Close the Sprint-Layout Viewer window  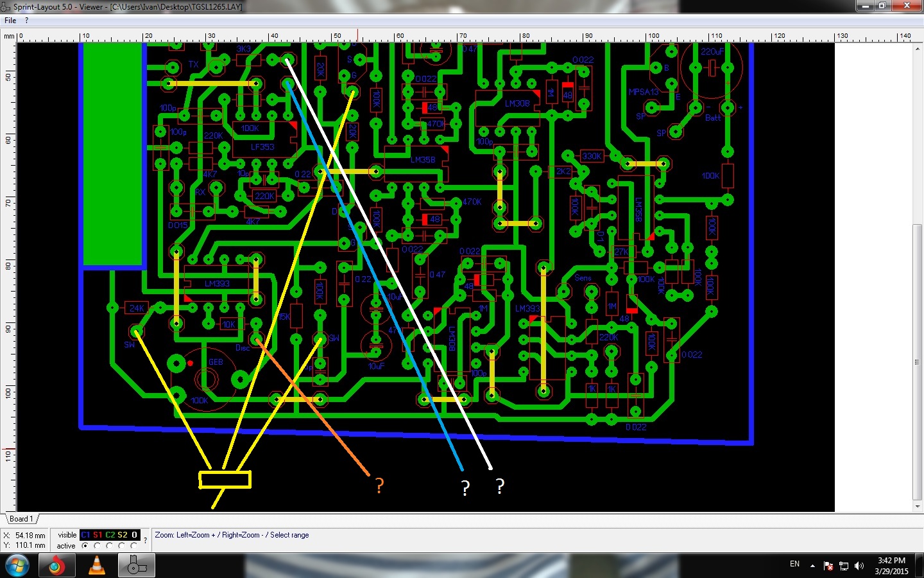pyautogui.click(x=907, y=6)
